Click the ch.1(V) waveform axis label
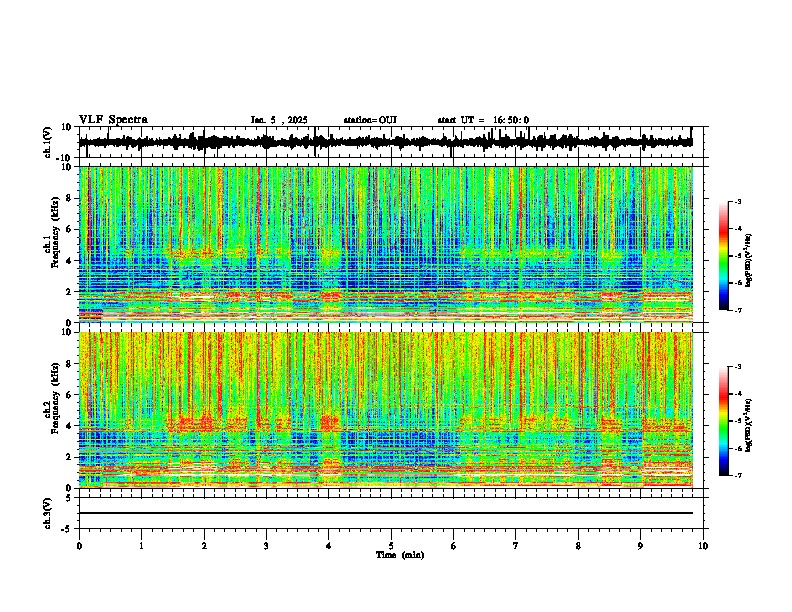Screen dimensions: 792x612 (48, 142)
